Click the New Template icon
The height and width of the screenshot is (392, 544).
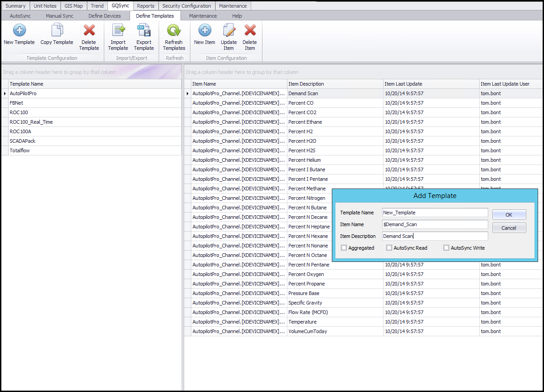19,31
